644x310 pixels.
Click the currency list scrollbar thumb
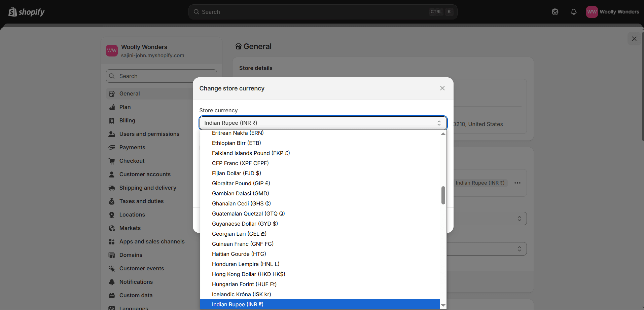[443, 195]
